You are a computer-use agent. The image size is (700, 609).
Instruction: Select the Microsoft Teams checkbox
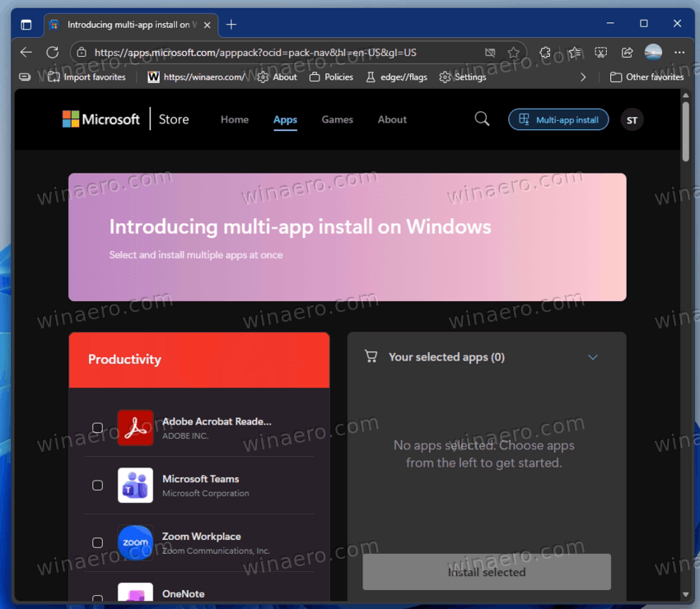pyautogui.click(x=97, y=485)
